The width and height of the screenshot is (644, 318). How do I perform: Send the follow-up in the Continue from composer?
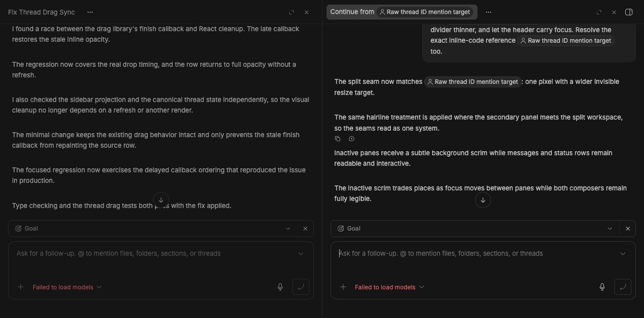pyautogui.click(x=623, y=287)
